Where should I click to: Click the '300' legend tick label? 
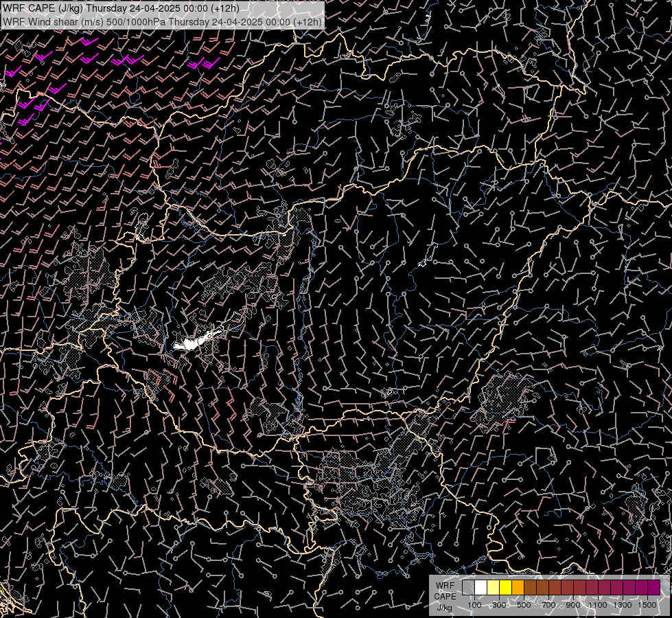tap(499, 605)
